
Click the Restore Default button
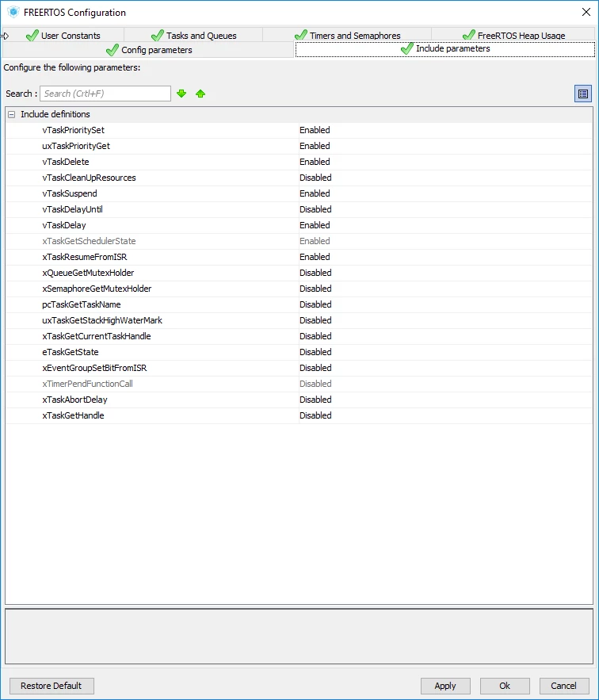pos(52,686)
